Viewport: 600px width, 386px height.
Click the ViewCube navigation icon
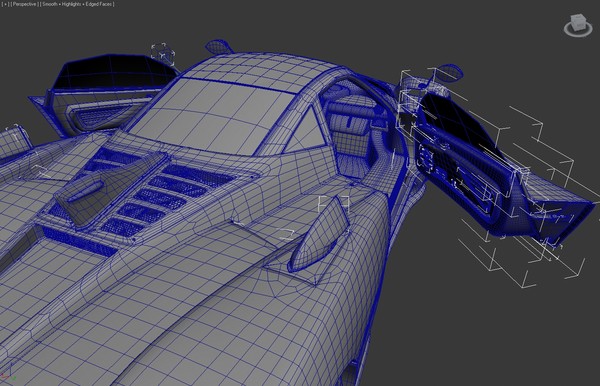click(x=578, y=25)
